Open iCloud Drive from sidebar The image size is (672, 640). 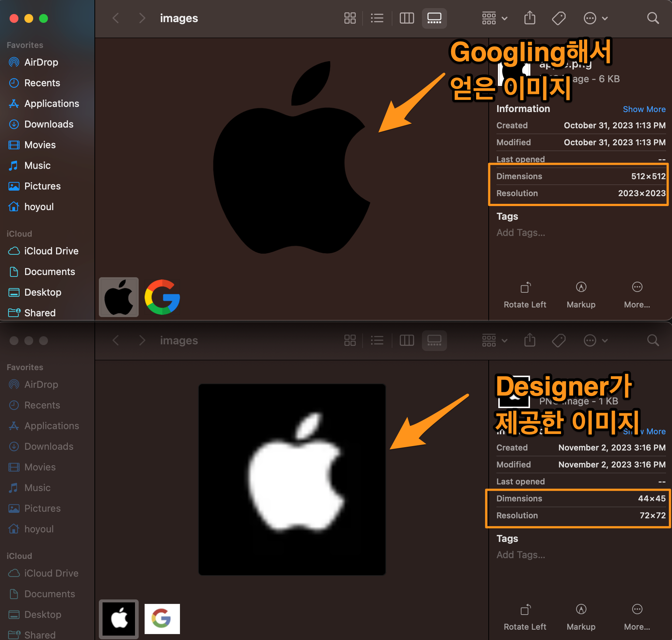pyautogui.click(x=51, y=251)
